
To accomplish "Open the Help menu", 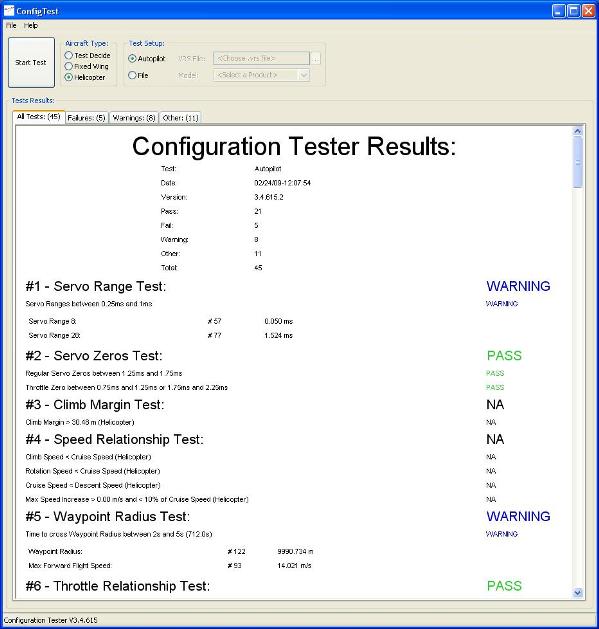I will pos(30,25).
